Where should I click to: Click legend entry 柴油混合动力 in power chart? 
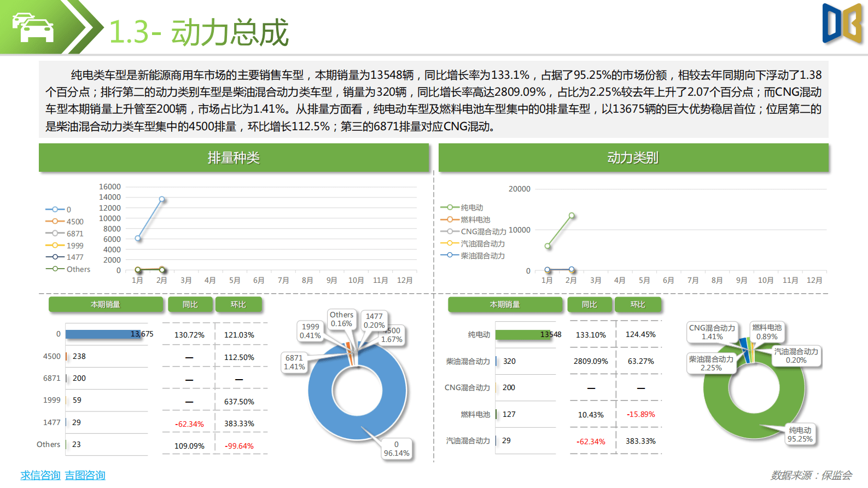point(473,255)
